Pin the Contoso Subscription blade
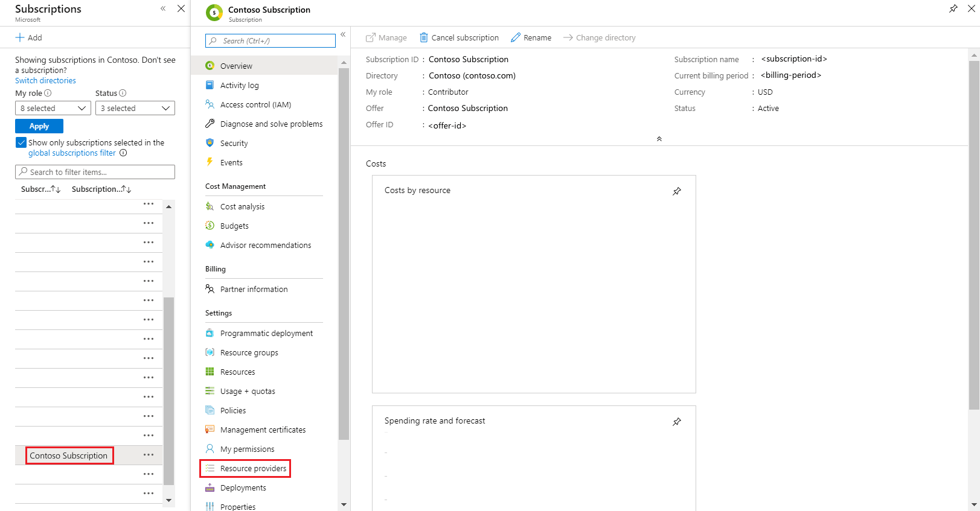980x511 pixels. tap(953, 8)
